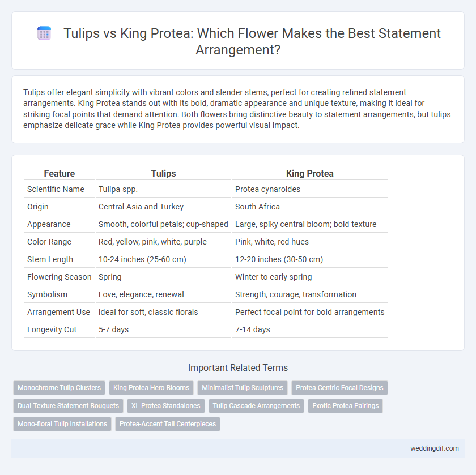Screen dimensions: 476x475
Task: Click the Feature column header
Action: 59,173
